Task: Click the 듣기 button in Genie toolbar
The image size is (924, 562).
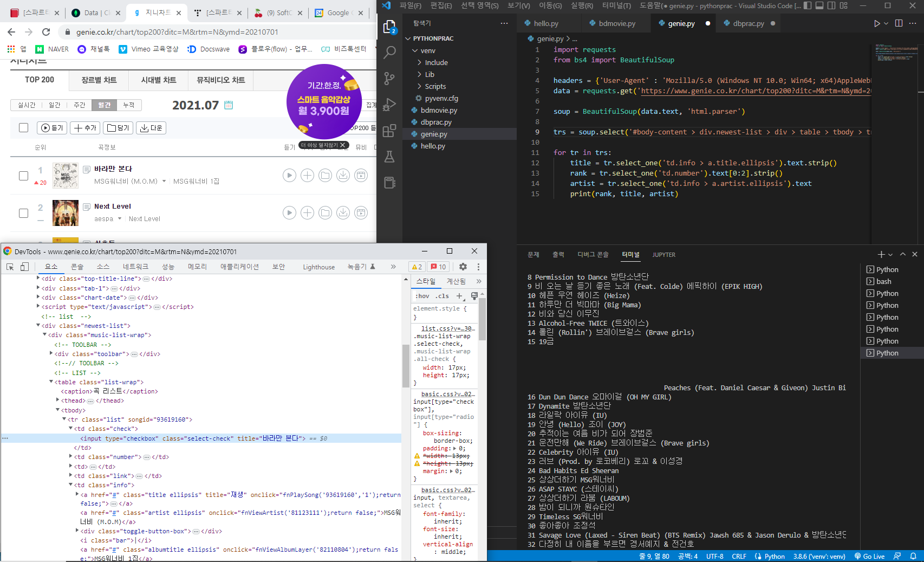Action: [x=52, y=128]
